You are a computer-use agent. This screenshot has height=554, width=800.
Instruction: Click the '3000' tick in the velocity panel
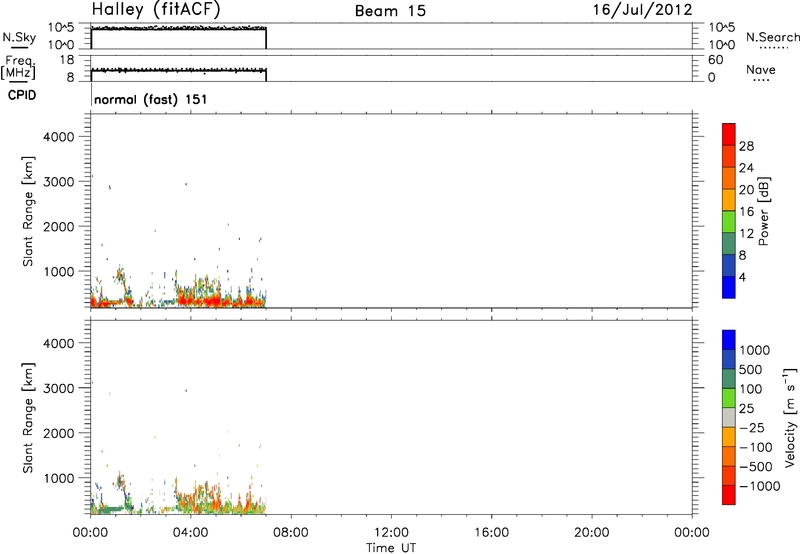click(58, 388)
